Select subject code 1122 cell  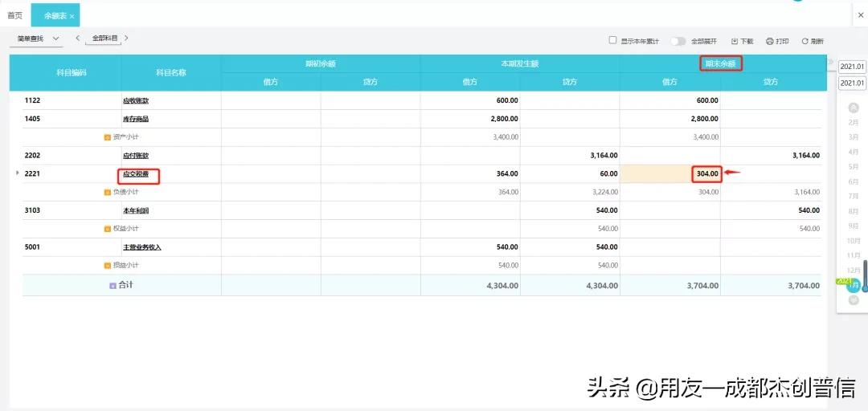tap(33, 100)
